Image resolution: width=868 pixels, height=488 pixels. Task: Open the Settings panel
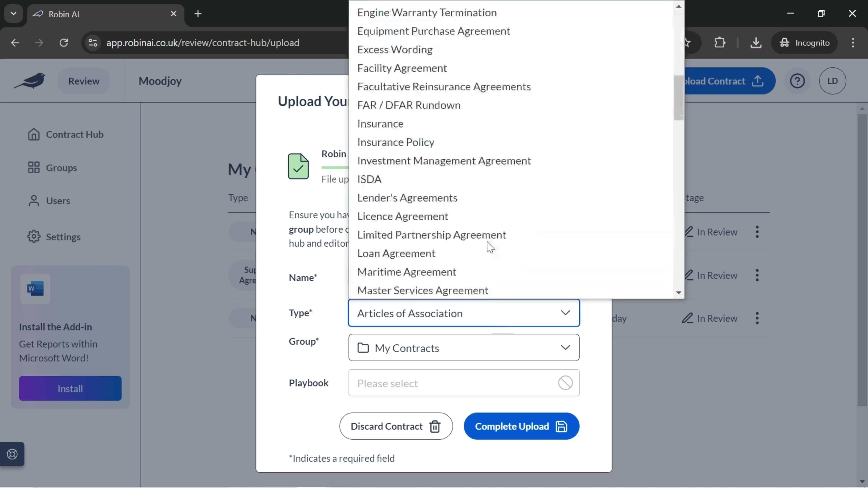[x=64, y=237]
